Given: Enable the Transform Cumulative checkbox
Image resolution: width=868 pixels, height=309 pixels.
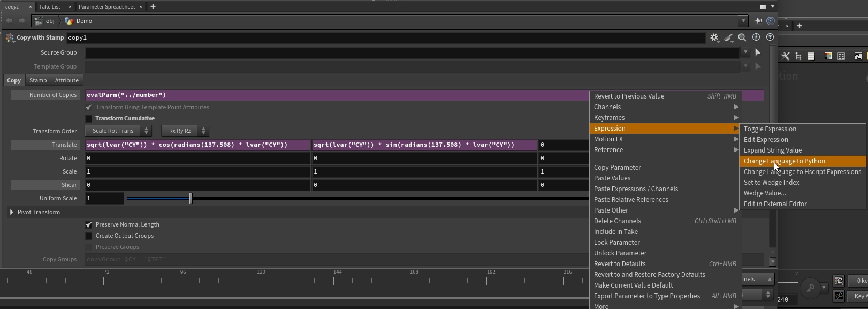Looking at the screenshot, I should (89, 119).
